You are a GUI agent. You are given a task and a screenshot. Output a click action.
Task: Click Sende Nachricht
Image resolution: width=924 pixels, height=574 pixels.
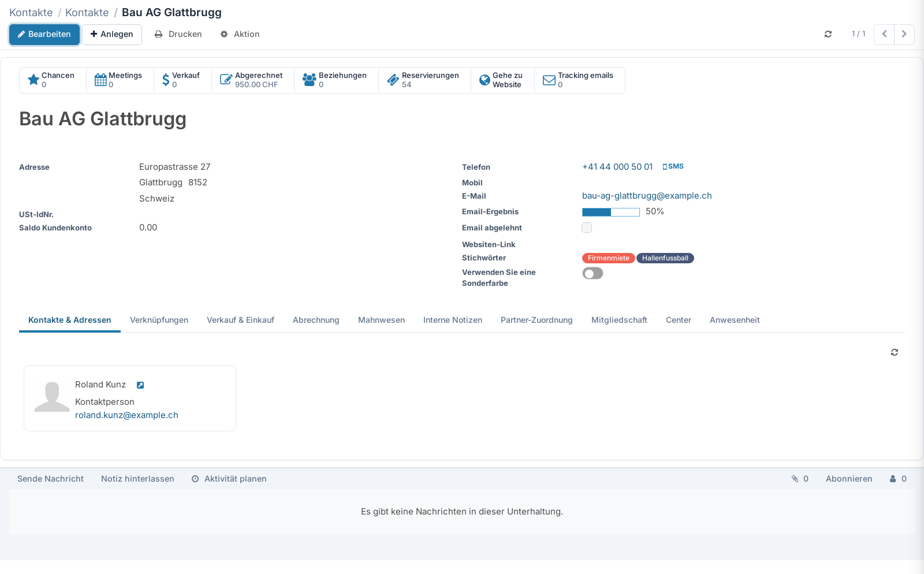(50, 479)
